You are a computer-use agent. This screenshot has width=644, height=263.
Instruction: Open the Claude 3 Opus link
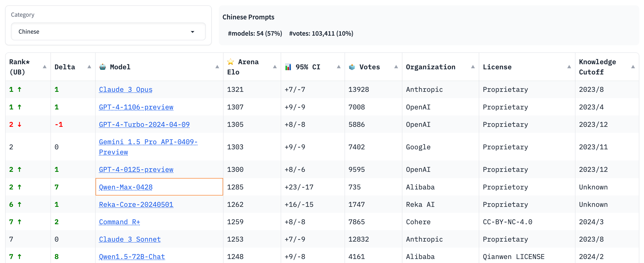pyautogui.click(x=126, y=90)
